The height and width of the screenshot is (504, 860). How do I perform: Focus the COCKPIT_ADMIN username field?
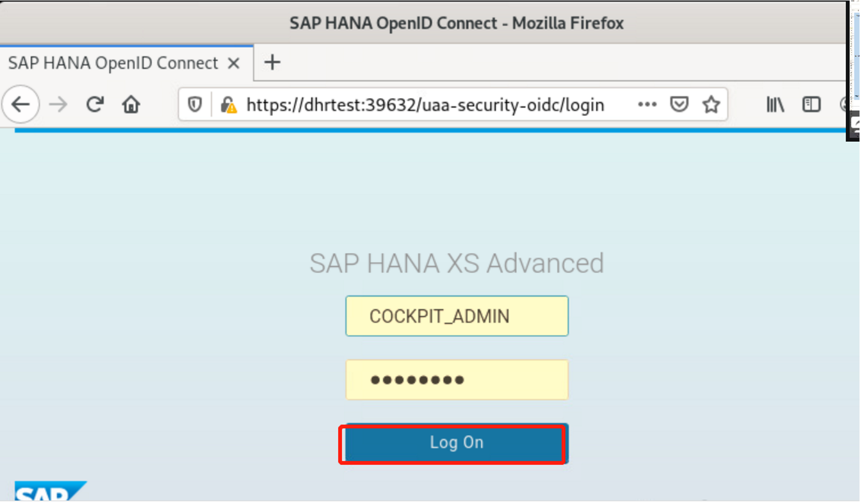coord(456,316)
